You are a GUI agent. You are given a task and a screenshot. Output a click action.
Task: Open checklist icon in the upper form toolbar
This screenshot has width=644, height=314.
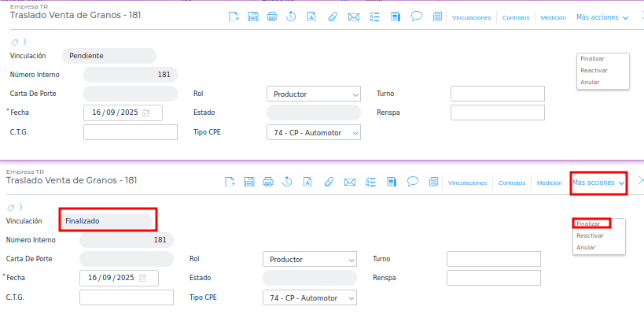pos(374,17)
